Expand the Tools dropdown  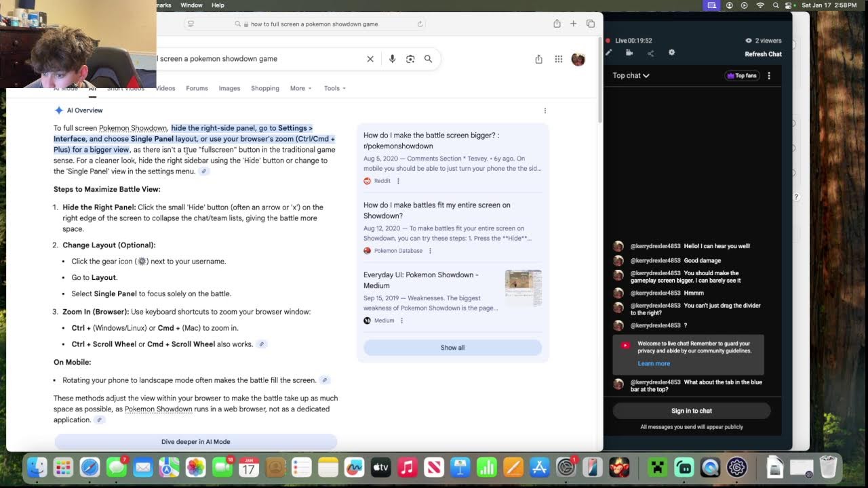[335, 88]
